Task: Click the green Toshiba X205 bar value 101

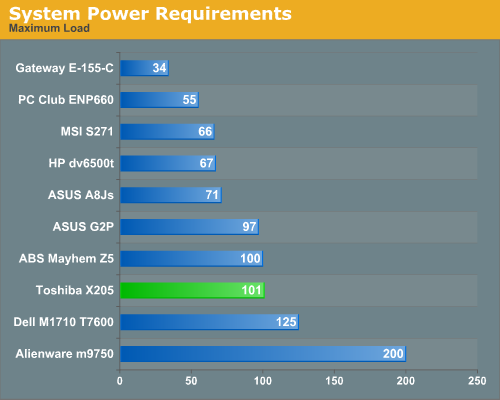Action: tap(252, 290)
